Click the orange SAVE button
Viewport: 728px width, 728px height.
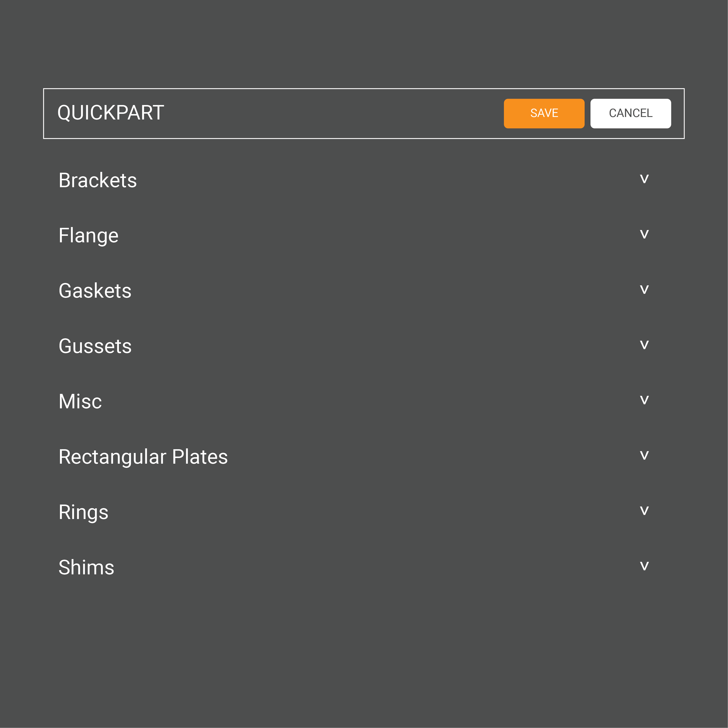(x=544, y=113)
